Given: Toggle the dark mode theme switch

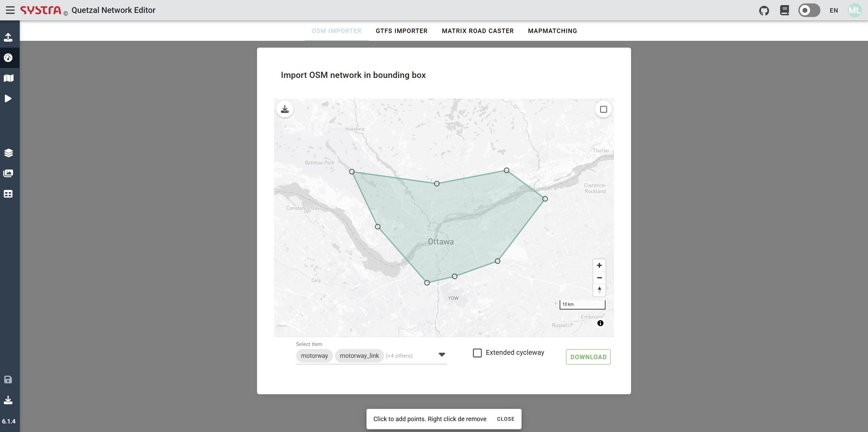Looking at the screenshot, I should pos(809,10).
